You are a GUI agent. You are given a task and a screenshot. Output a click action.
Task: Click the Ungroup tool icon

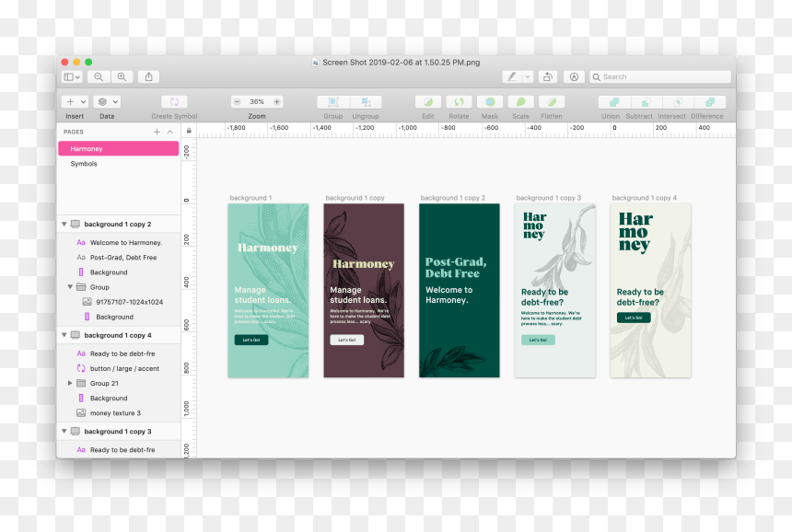(x=366, y=102)
